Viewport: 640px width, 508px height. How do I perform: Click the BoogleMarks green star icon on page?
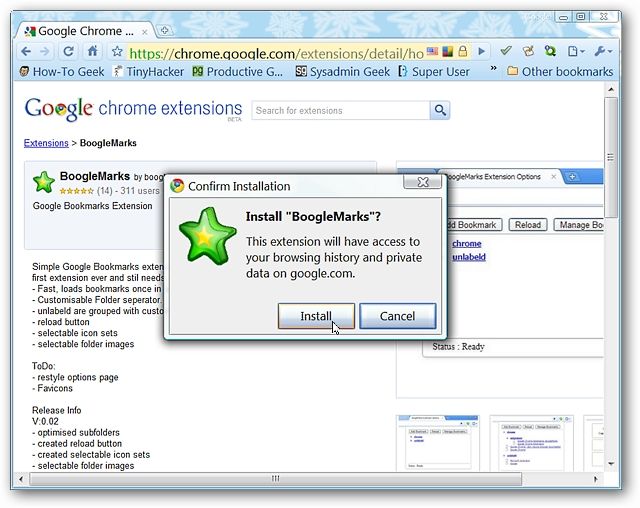44,182
